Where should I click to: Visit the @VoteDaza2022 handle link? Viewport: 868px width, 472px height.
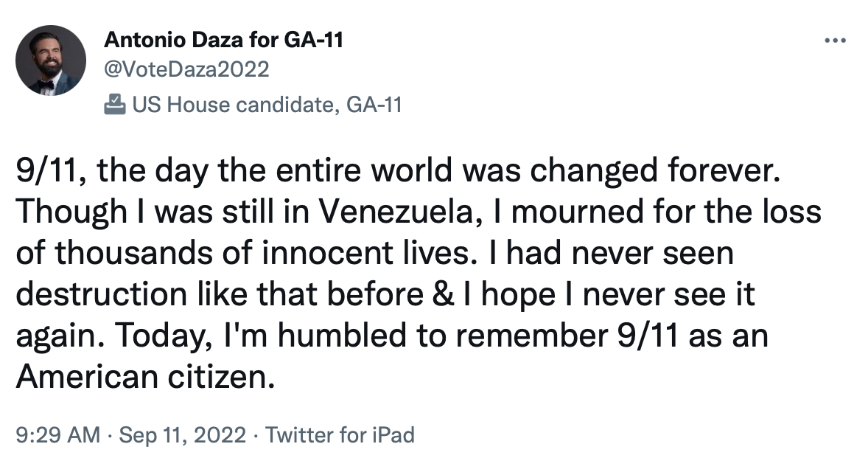coord(187,70)
